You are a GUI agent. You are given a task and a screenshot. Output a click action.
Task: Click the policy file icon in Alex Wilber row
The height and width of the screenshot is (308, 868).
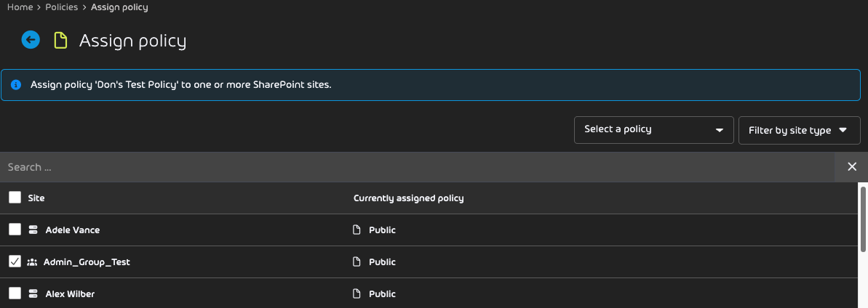pyautogui.click(x=357, y=294)
